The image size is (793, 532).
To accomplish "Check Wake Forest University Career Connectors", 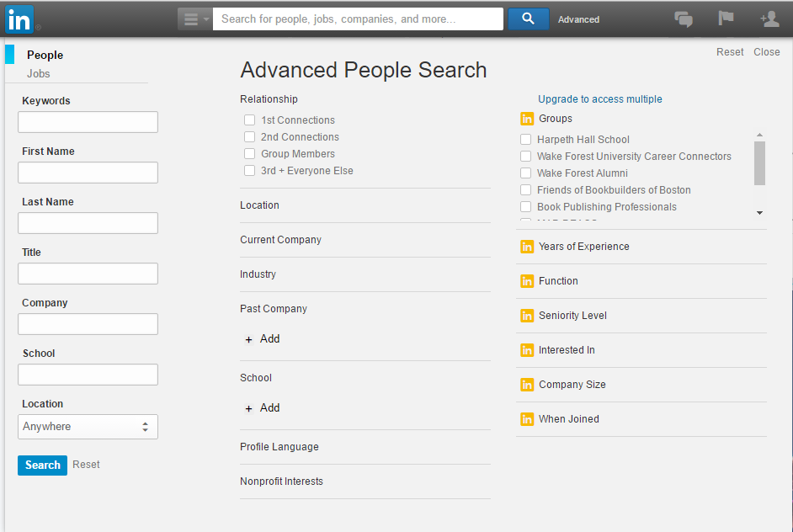I will coord(526,157).
